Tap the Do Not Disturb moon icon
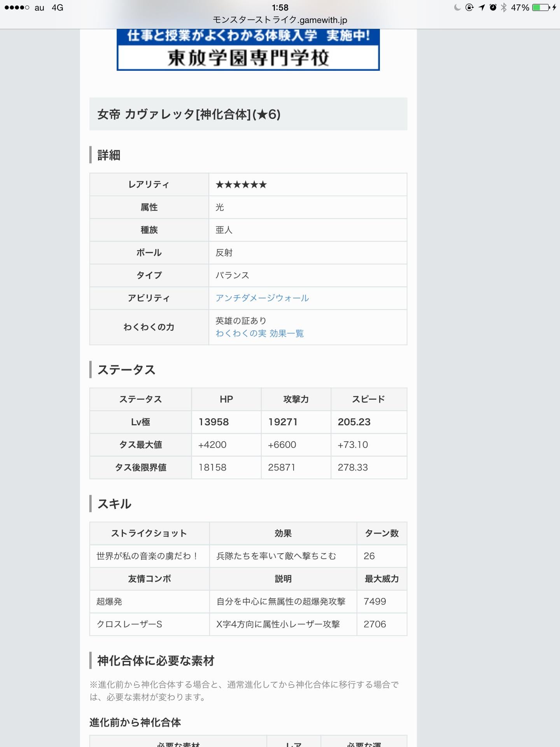The width and height of the screenshot is (560, 747). point(457,7)
